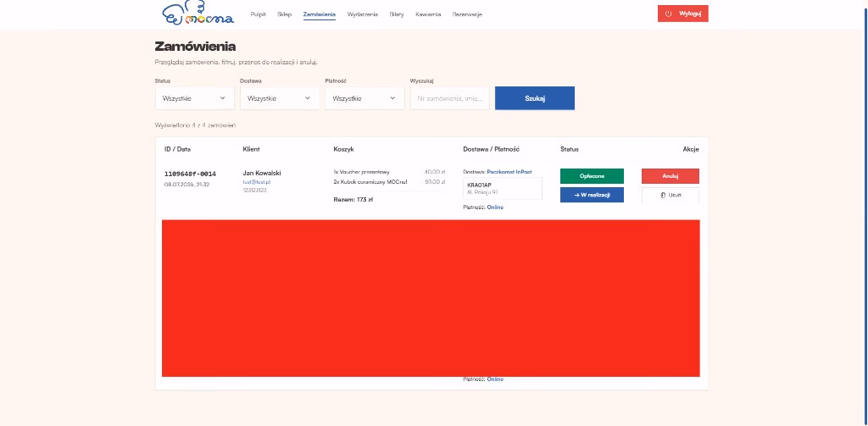Open the Status filter dropdown

coord(195,98)
